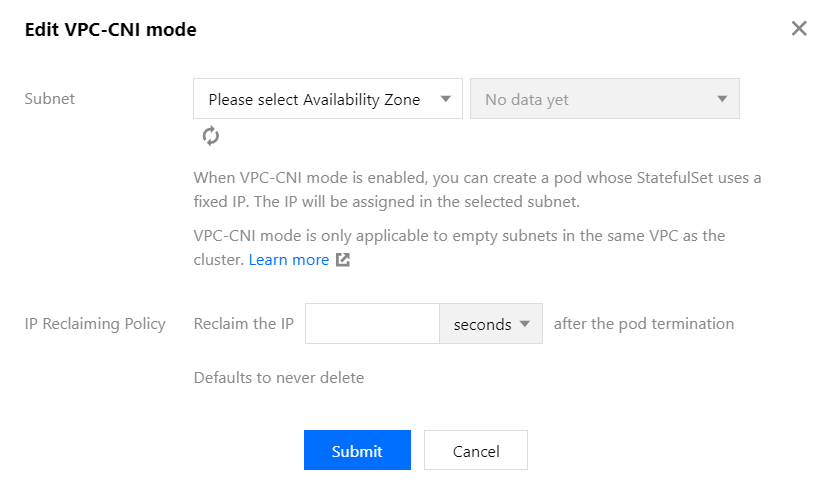Click the Availability Zone dropdown arrow
Viewport: 822px width, 481px height.
(x=446, y=99)
